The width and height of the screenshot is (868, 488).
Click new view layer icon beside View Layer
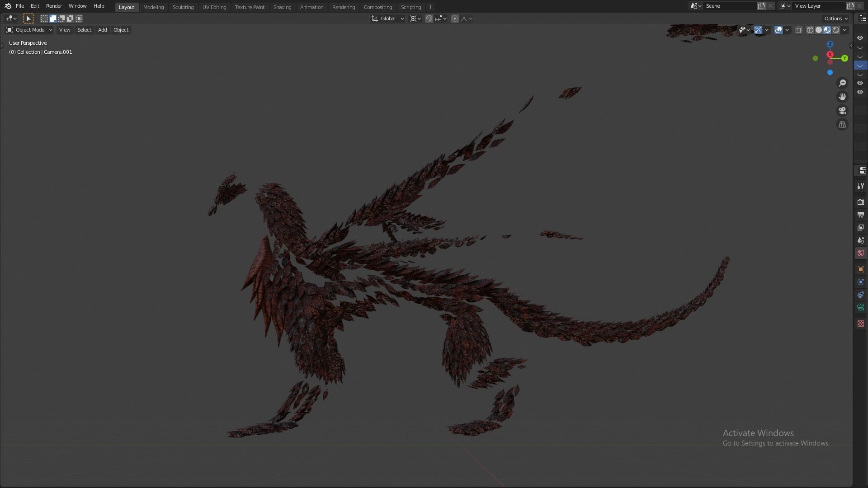point(850,6)
